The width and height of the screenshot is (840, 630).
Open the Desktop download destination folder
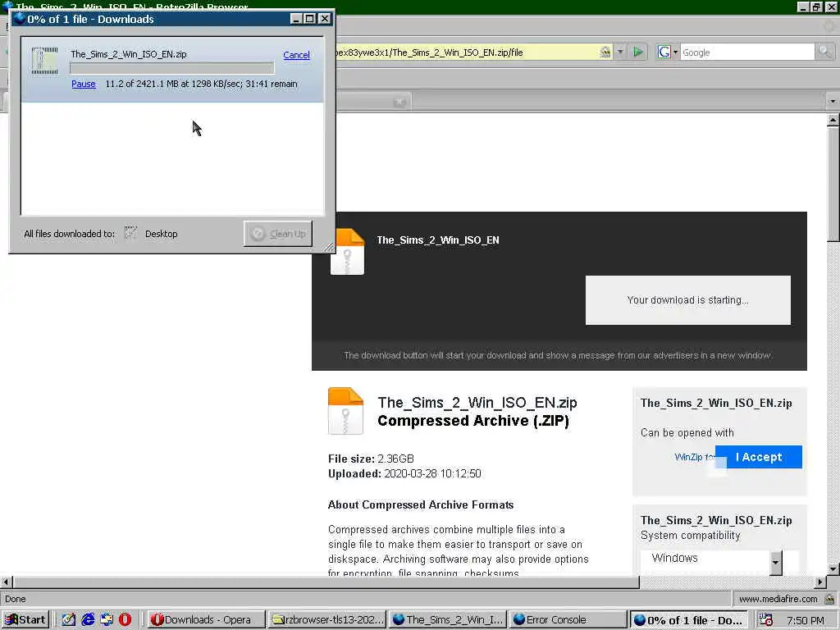pos(161,234)
